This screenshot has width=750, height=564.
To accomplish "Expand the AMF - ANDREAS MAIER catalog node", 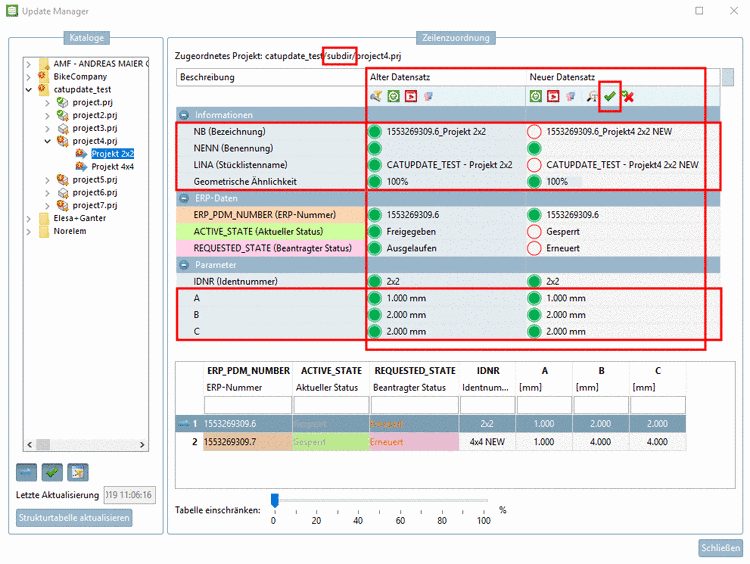I will coord(29,64).
